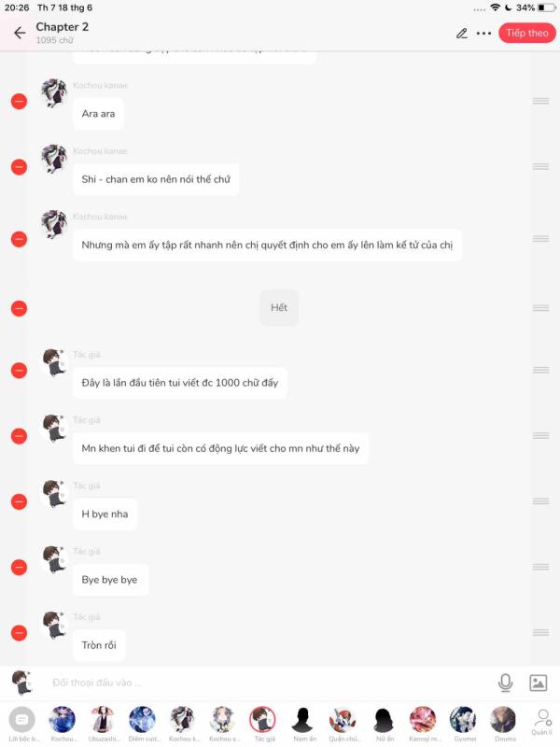Tap the dialogue input field
This screenshot has height=747, width=560.
point(267,683)
